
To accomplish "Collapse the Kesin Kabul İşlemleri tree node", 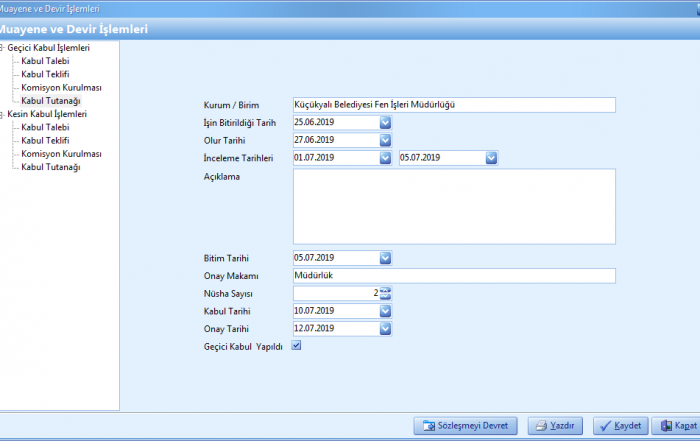I will pyautogui.click(x=3, y=114).
